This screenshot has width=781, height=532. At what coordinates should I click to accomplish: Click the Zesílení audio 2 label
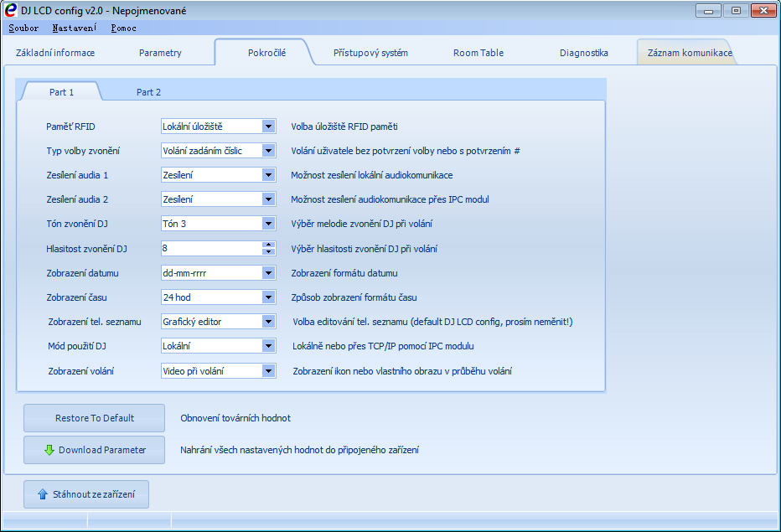tap(77, 199)
